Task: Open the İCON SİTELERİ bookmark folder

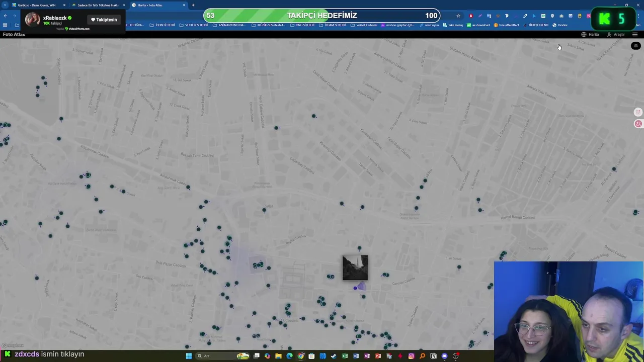Action: pos(163,25)
